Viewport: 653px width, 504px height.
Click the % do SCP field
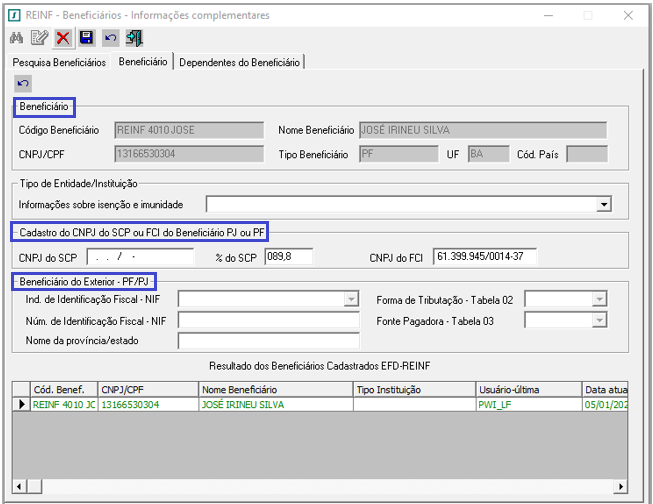[x=289, y=257]
